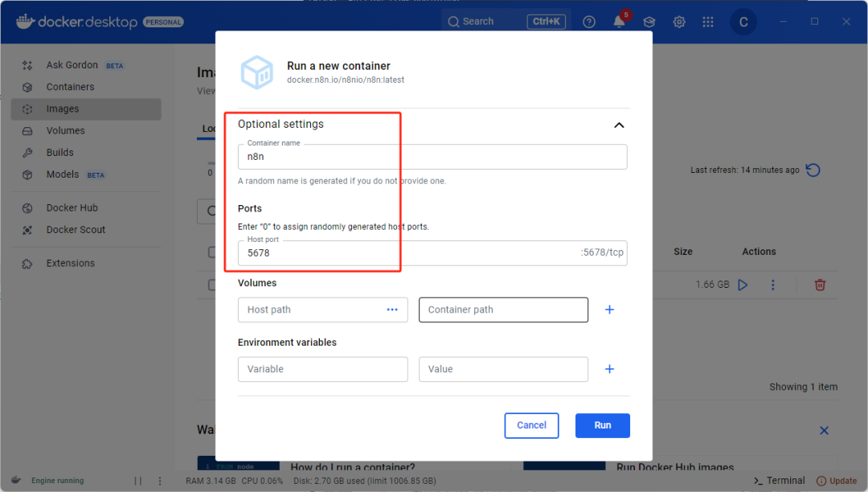
Task: Click the 1.66 GB size value
Action: point(712,285)
